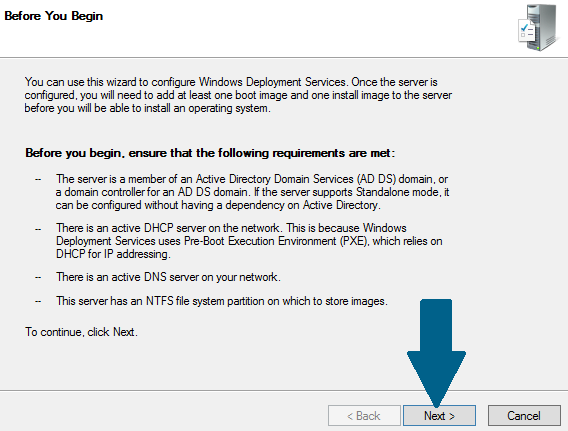Click the dash bullet beside the DNS requirement

click(38, 277)
